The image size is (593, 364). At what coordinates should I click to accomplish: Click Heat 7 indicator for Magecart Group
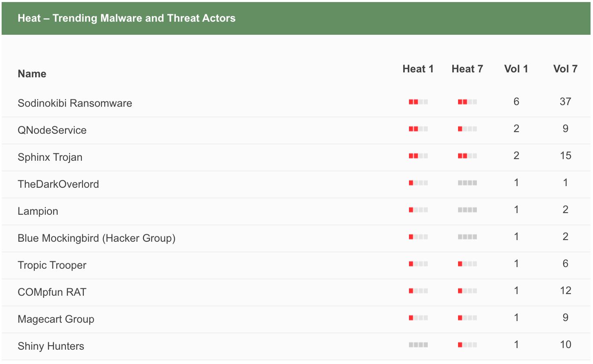click(467, 318)
